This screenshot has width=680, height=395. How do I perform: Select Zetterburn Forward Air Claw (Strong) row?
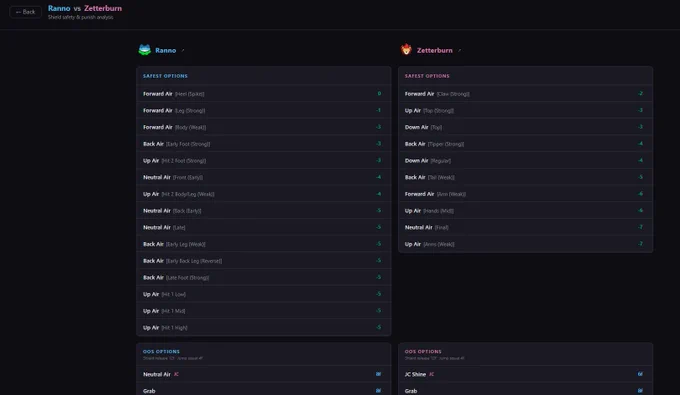(x=526, y=94)
